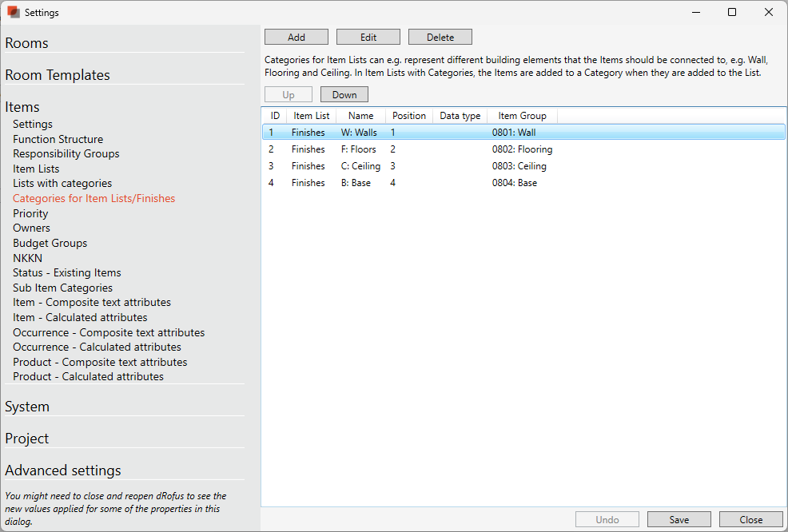Maximize the Settings window
Viewport: 788px width, 532px height.
coord(731,13)
